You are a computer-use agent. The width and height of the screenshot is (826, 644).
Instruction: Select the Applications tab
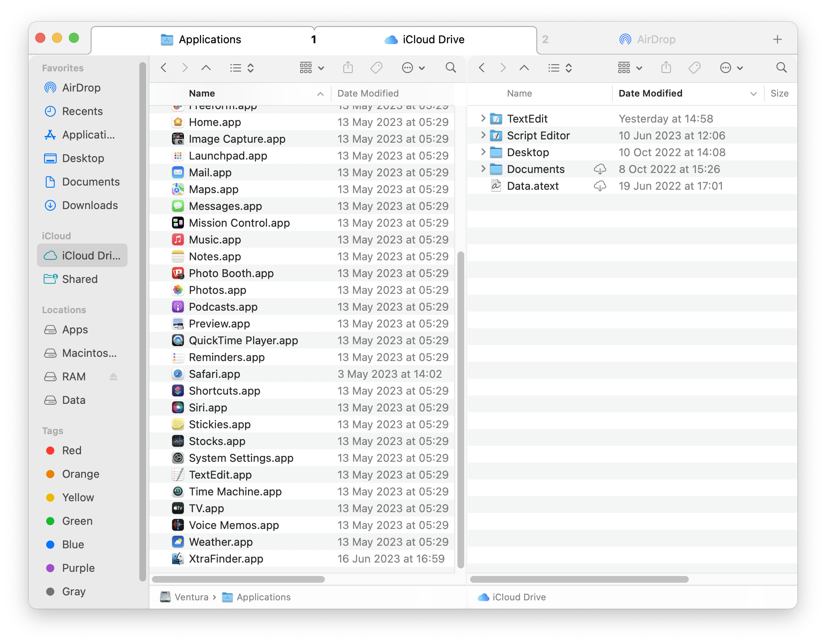(201, 39)
